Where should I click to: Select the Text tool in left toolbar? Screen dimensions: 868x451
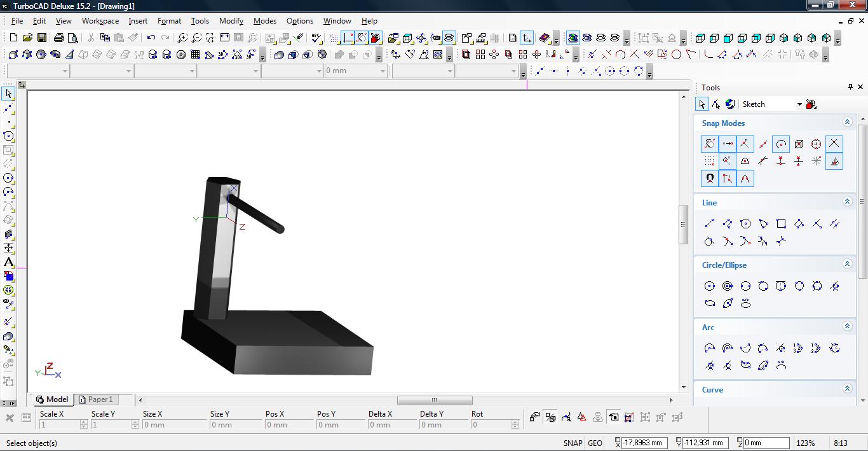[8, 262]
